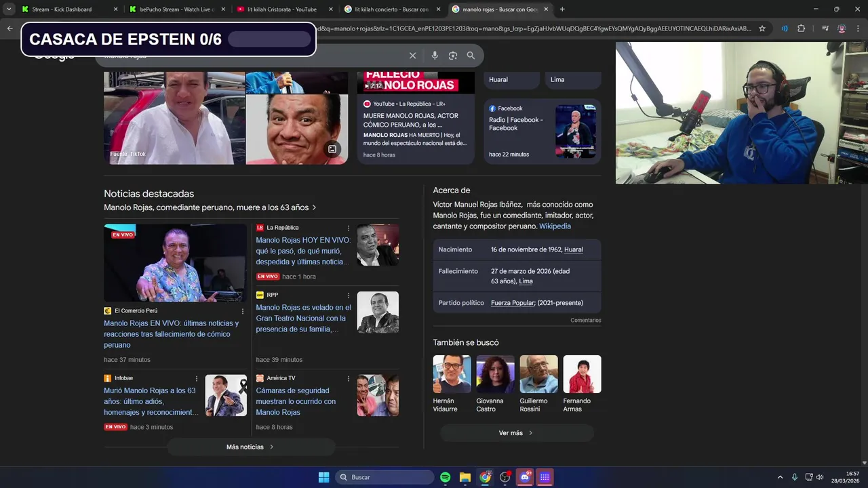Open OBS Studio from the taskbar
868x488 pixels.
505,477
